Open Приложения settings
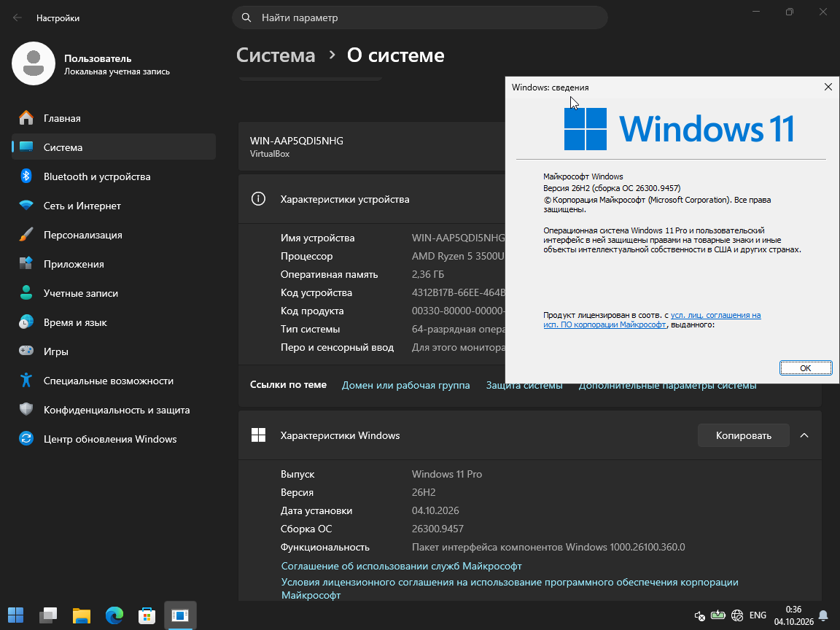The image size is (840, 630). pos(114,263)
